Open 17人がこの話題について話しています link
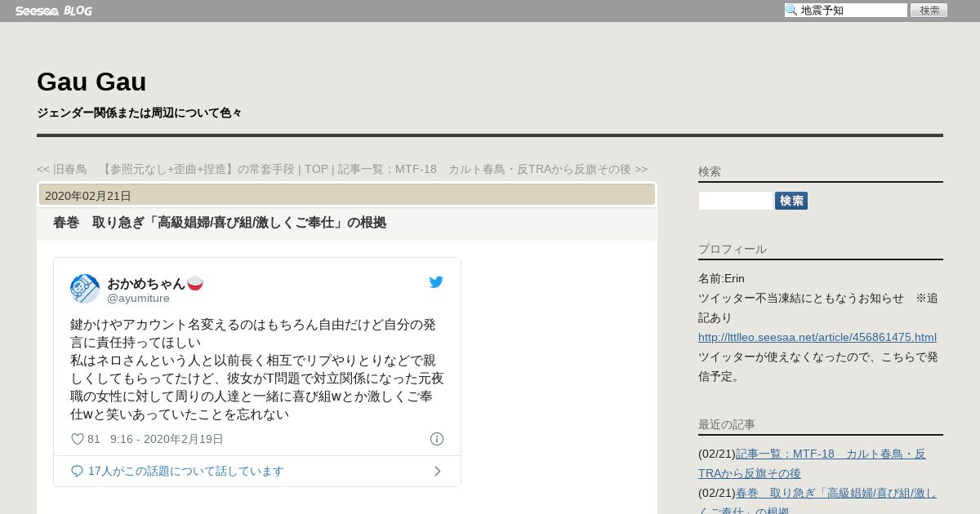This screenshot has width=980, height=514. (186, 471)
